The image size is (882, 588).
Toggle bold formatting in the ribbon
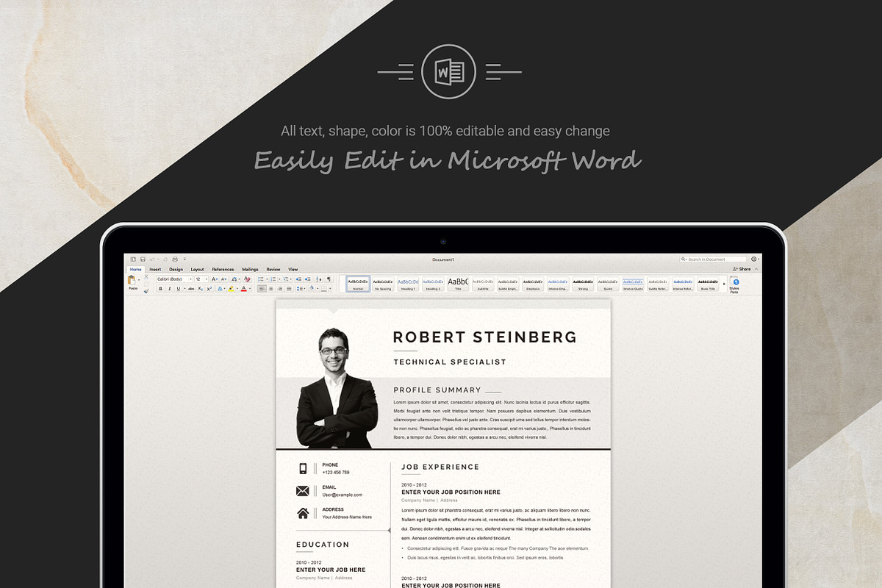(160, 288)
